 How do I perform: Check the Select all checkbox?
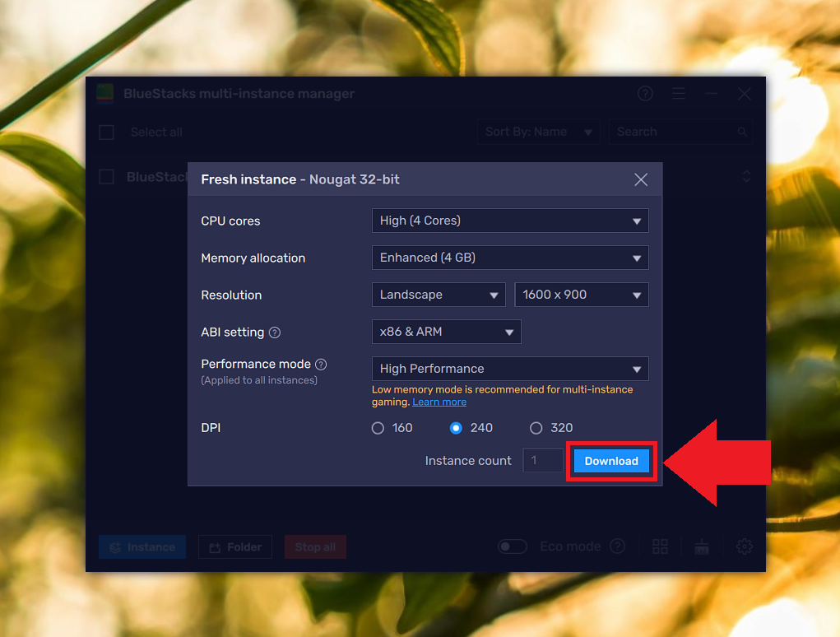pos(106,132)
